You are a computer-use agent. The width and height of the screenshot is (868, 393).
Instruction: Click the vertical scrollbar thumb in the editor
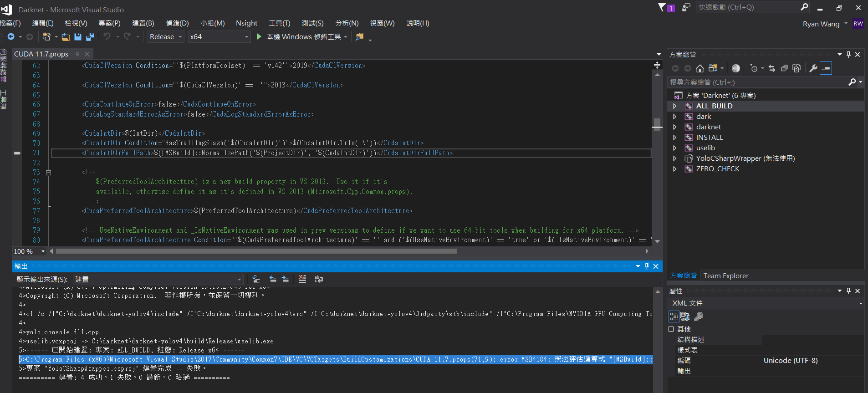[x=657, y=124]
